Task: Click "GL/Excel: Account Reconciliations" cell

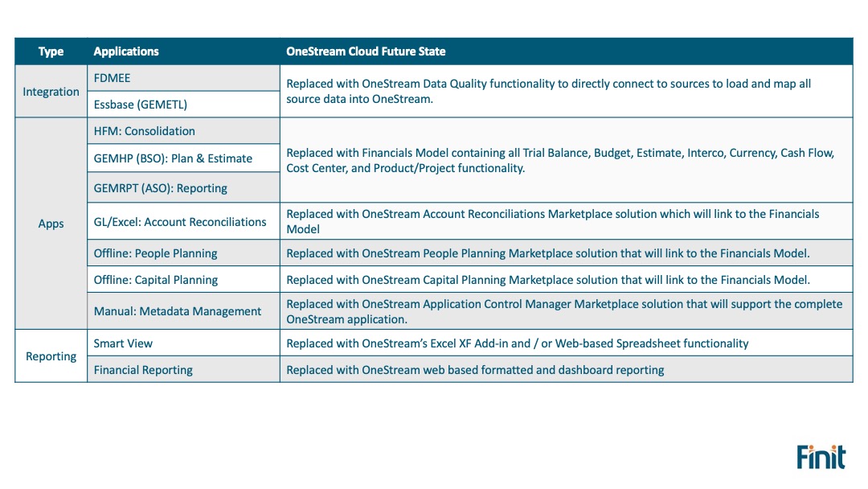Action: (183, 221)
